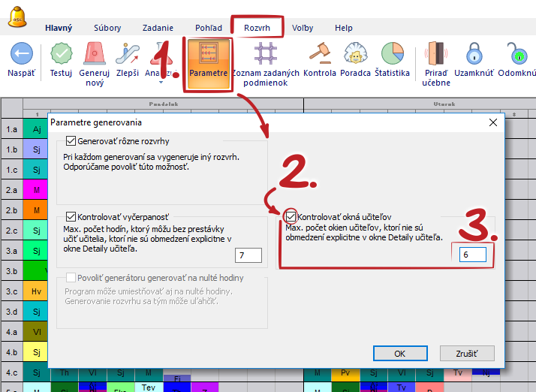536x392 pixels.
Task: Show the Štatistika pie chart
Action: [x=393, y=54]
